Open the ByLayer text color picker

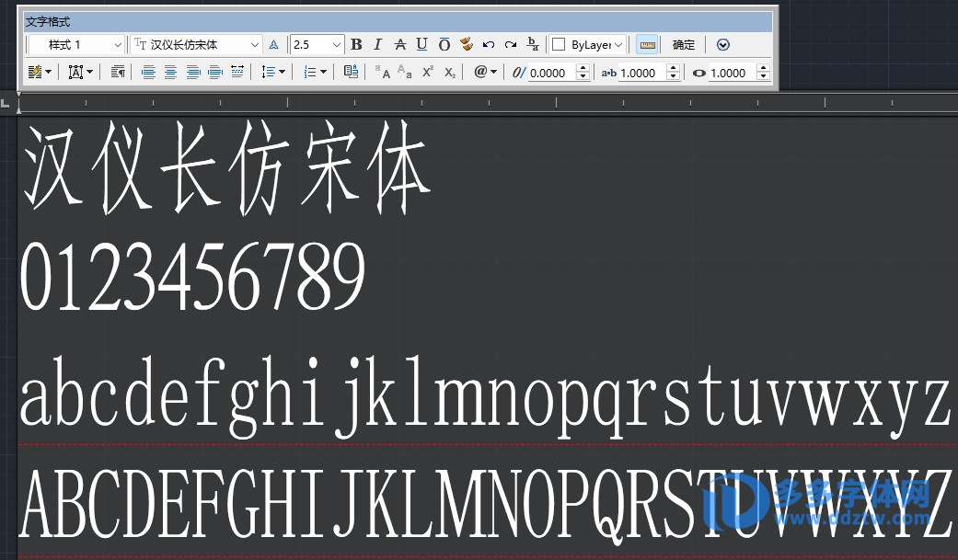[589, 44]
